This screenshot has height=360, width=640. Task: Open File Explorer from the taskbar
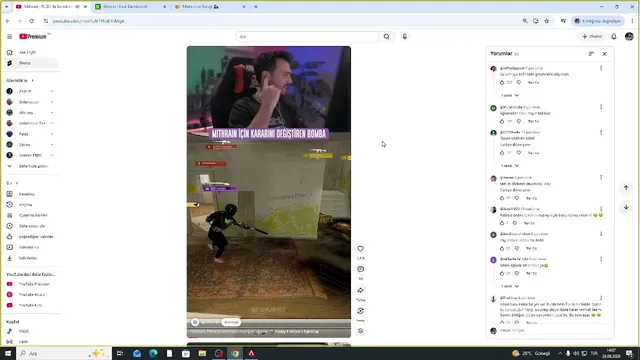point(202,353)
